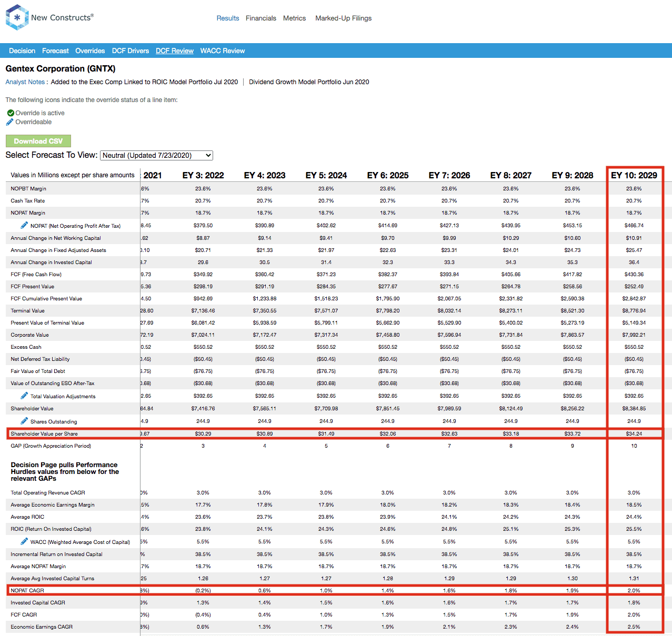The image size is (672, 636).
Task: Click the Average ROIC row label
Action: [27, 517]
